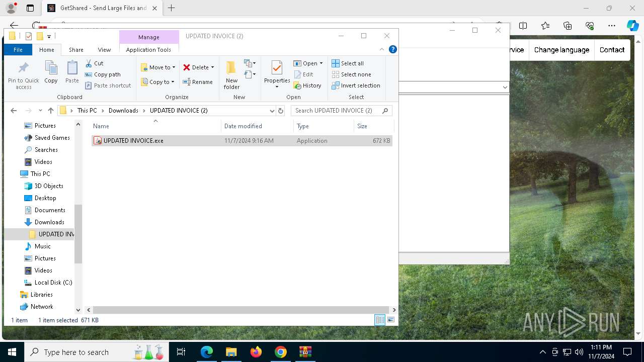Open address bar history dropdown
The width and height of the screenshot is (644, 362).
[x=272, y=111]
